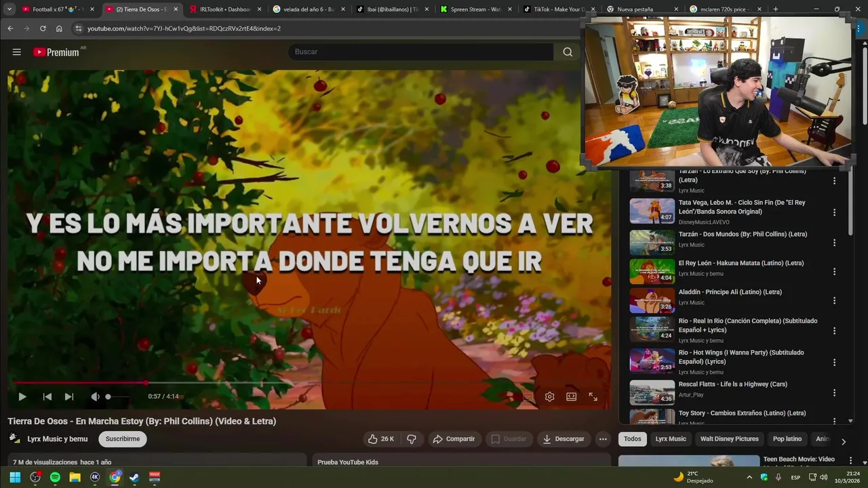Open options for Rio Hot Wings item
Screen dimensions: 868x488
(834, 362)
